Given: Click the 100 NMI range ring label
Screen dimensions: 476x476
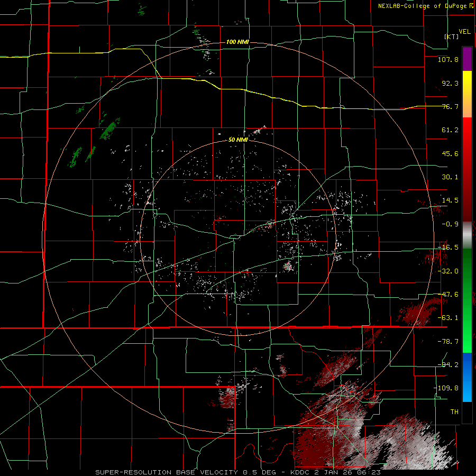Looking at the screenshot, I should tap(237, 42).
